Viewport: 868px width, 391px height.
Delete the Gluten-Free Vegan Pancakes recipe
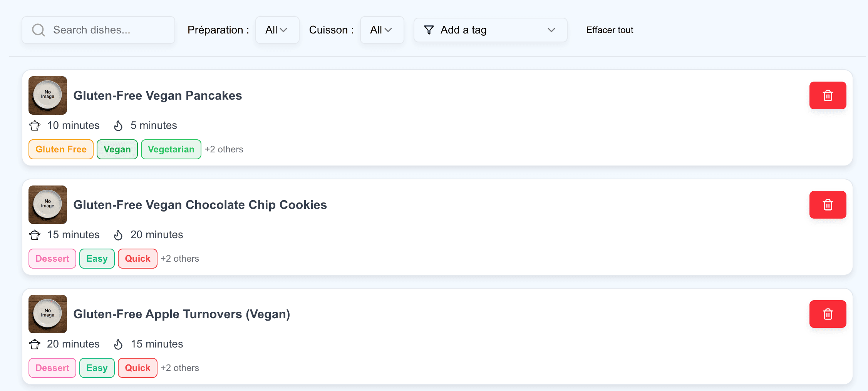[828, 95]
